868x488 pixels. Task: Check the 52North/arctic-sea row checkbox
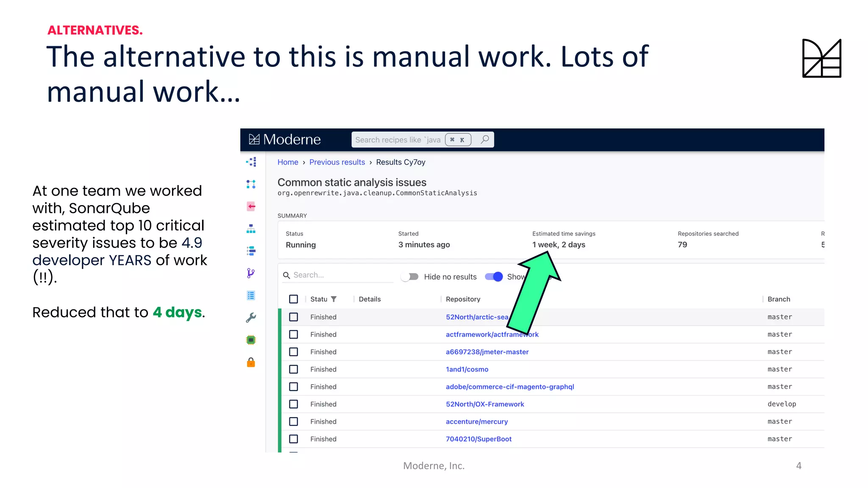pyautogui.click(x=293, y=317)
